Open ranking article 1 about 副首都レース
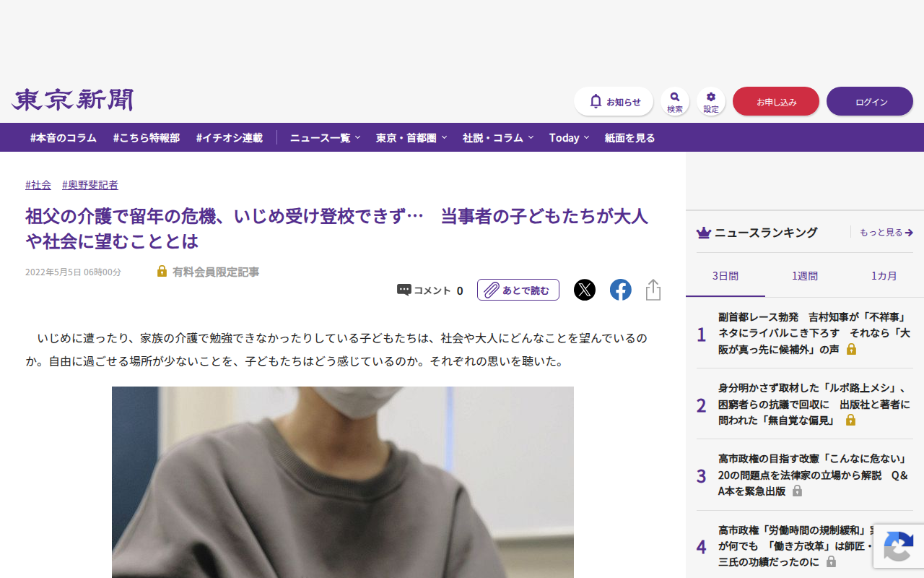 coord(815,333)
